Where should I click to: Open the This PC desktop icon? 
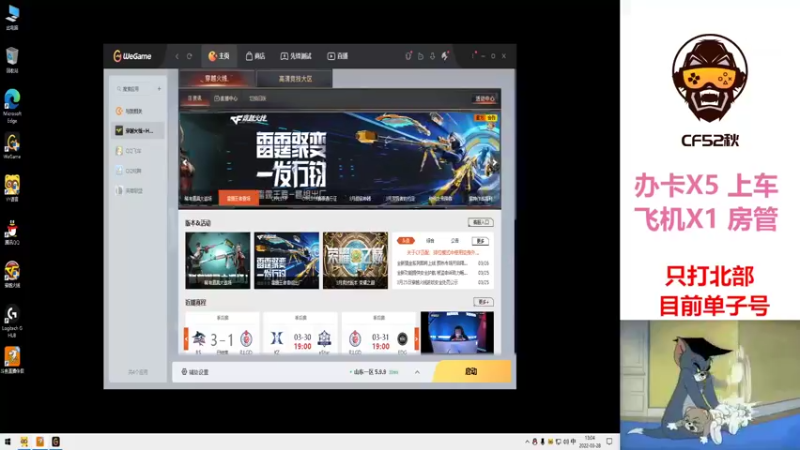point(12,17)
